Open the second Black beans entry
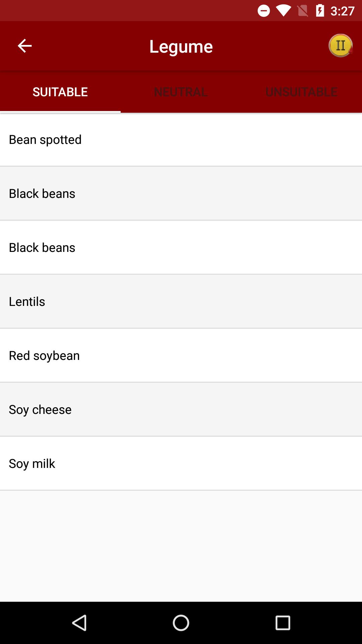This screenshot has width=362, height=644. 181,248
